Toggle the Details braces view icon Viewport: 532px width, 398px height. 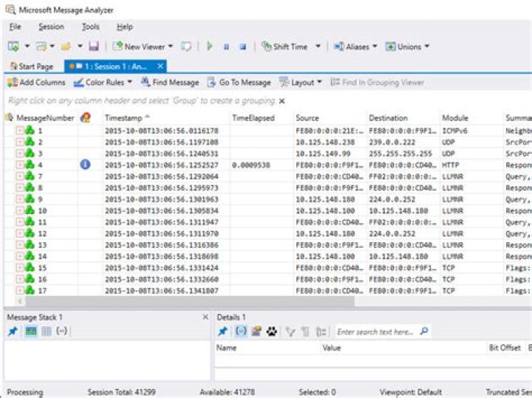click(x=241, y=332)
